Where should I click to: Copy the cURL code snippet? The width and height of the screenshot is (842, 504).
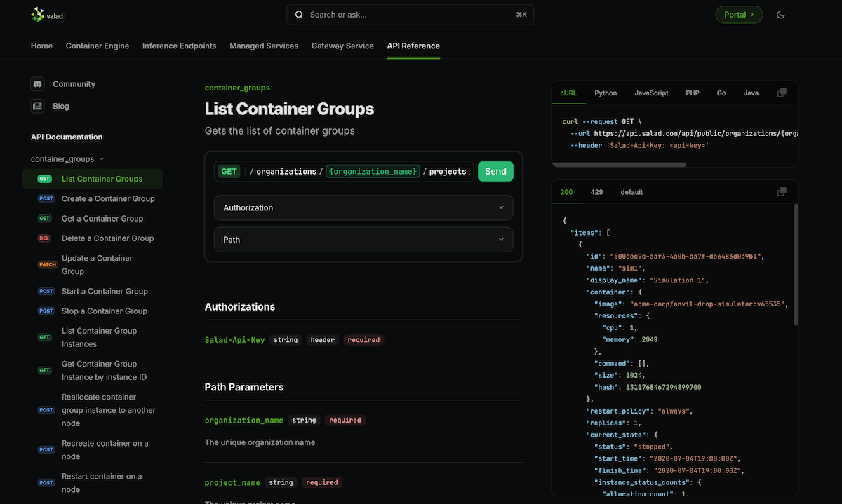click(782, 93)
